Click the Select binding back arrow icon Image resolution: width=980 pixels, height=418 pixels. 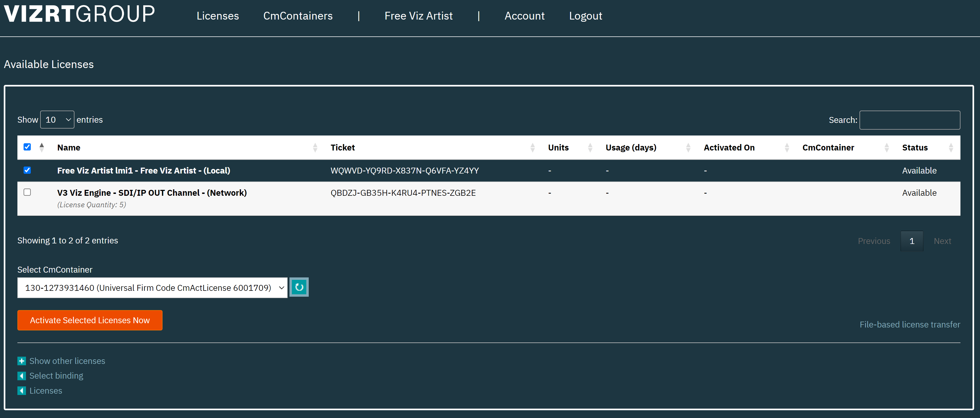(x=22, y=376)
